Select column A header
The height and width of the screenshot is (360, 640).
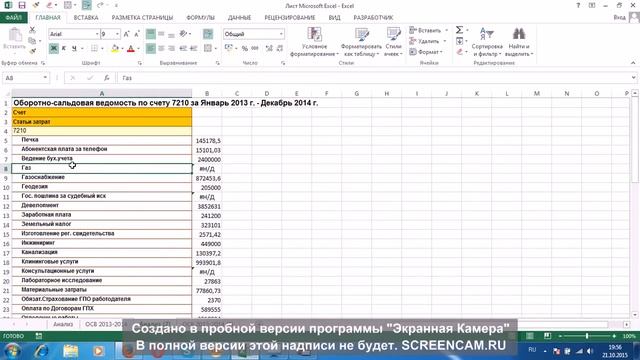(x=102, y=93)
